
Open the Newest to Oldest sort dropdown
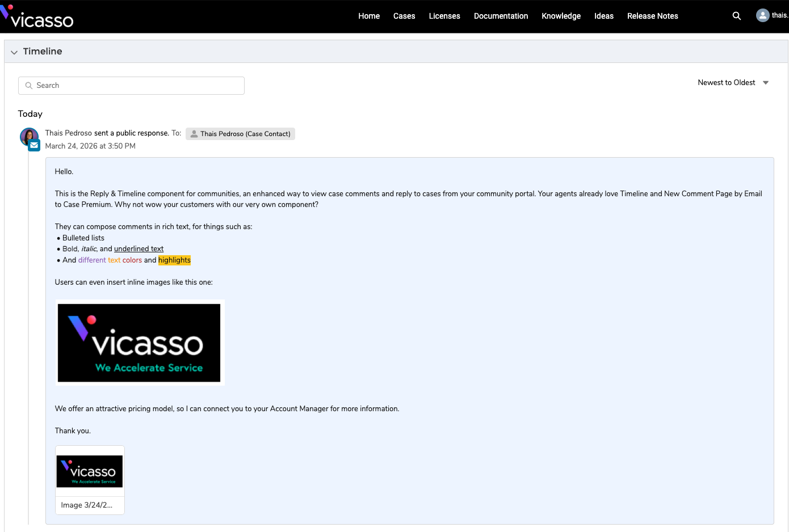(x=733, y=83)
